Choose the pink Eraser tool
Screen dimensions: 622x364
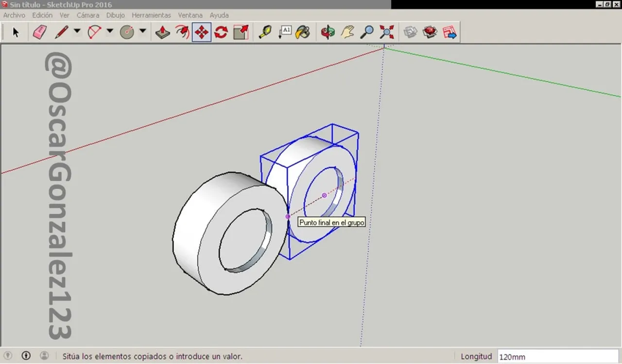pos(40,33)
